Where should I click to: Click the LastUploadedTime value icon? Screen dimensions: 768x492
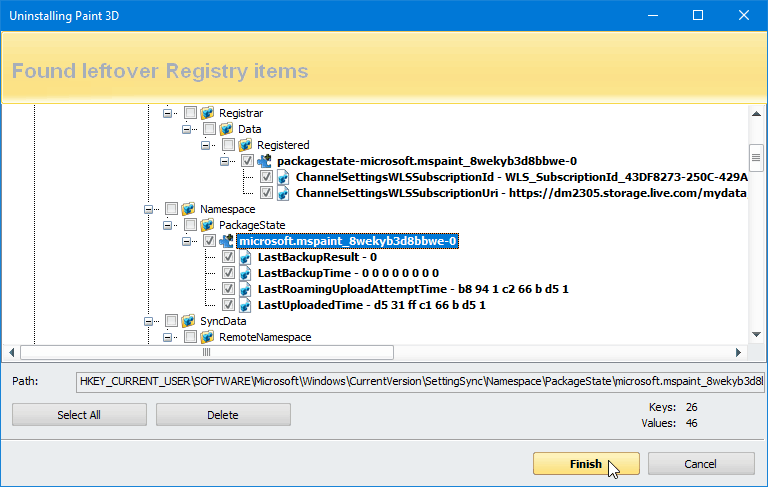(245, 305)
